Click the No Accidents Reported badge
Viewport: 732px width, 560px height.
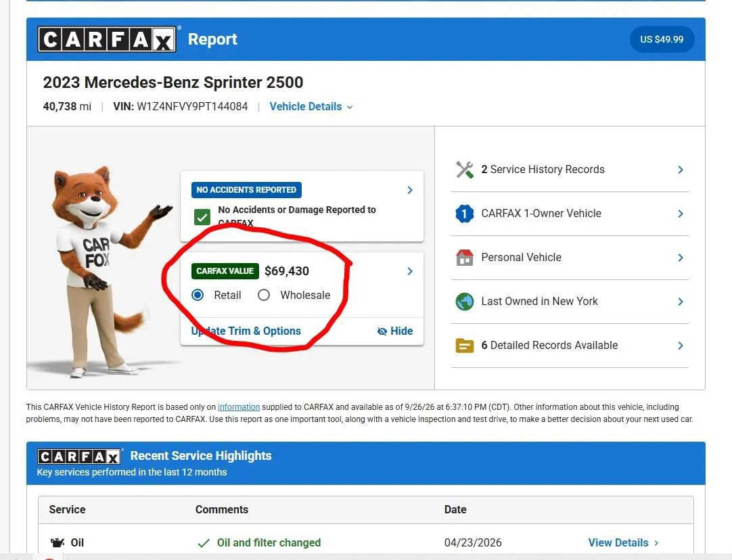pos(246,190)
